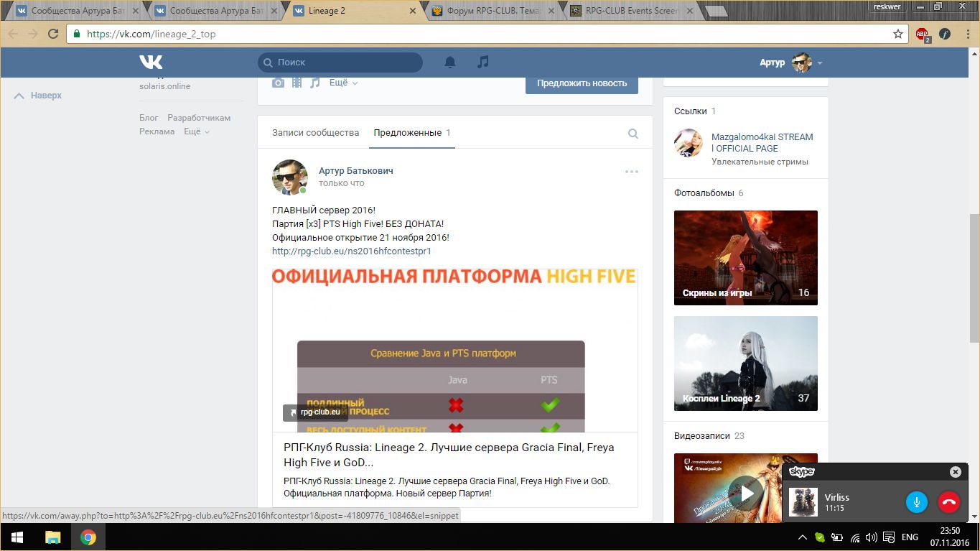
Task: Click the Поиск search field
Action: click(x=340, y=62)
